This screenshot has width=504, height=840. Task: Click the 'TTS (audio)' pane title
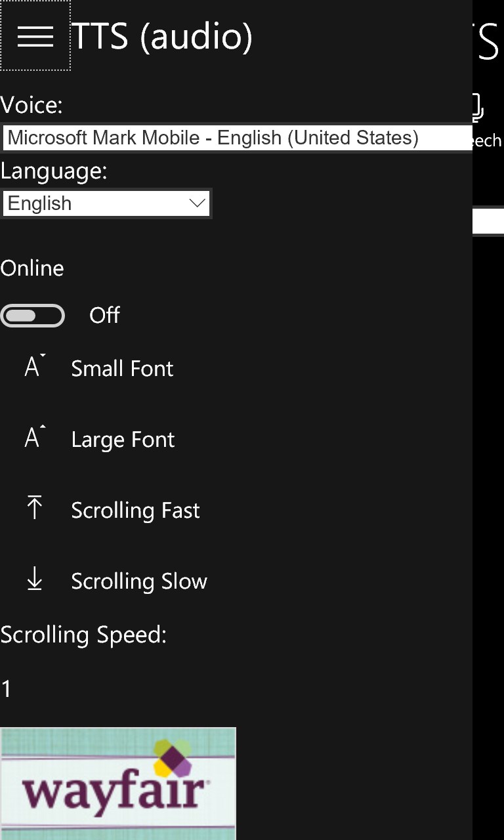161,37
